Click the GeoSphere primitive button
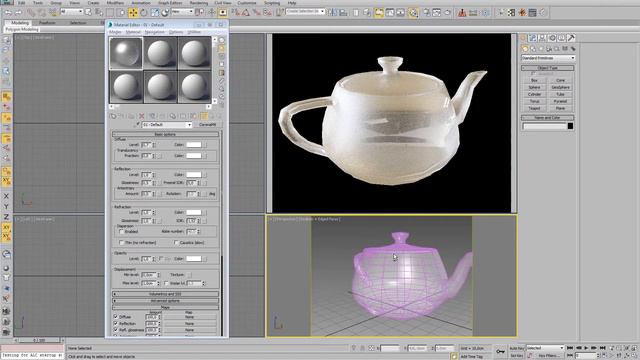 click(x=560, y=87)
